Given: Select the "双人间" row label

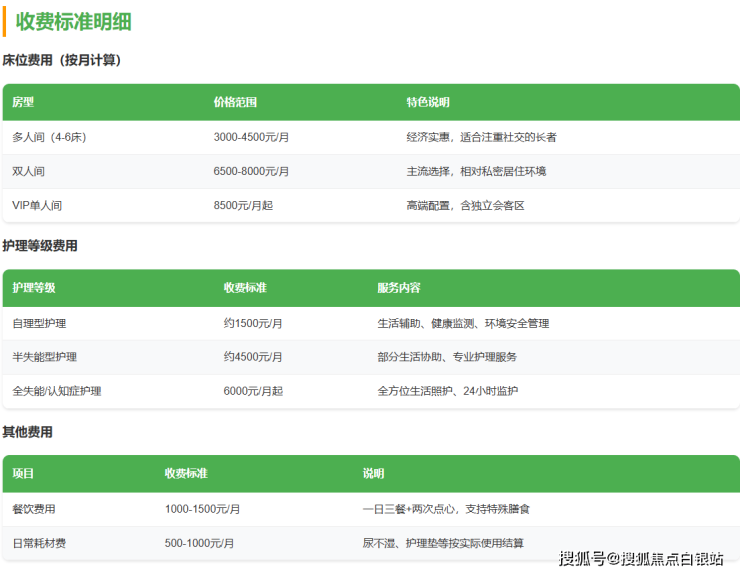Looking at the screenshot, I should tap(28, 171).
